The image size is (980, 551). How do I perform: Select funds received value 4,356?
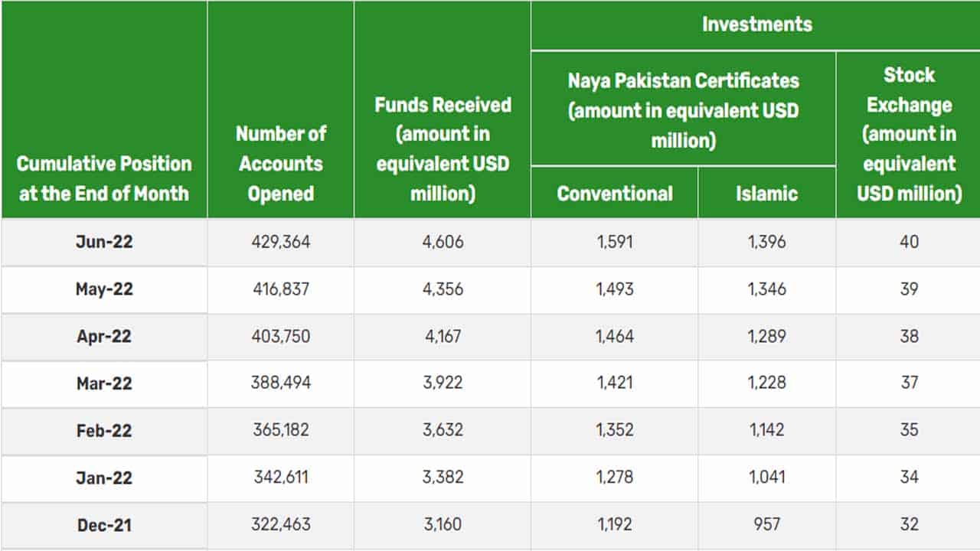[443, 289]
